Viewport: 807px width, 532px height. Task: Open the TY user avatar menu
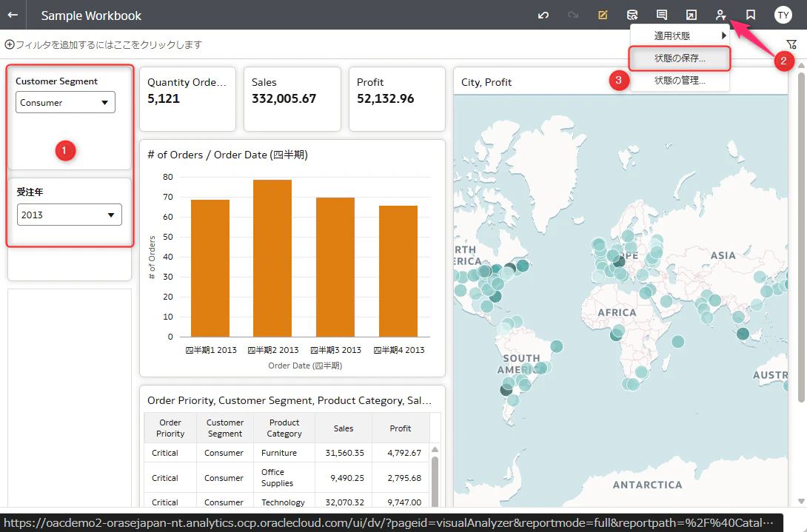(x=783, y=15)
